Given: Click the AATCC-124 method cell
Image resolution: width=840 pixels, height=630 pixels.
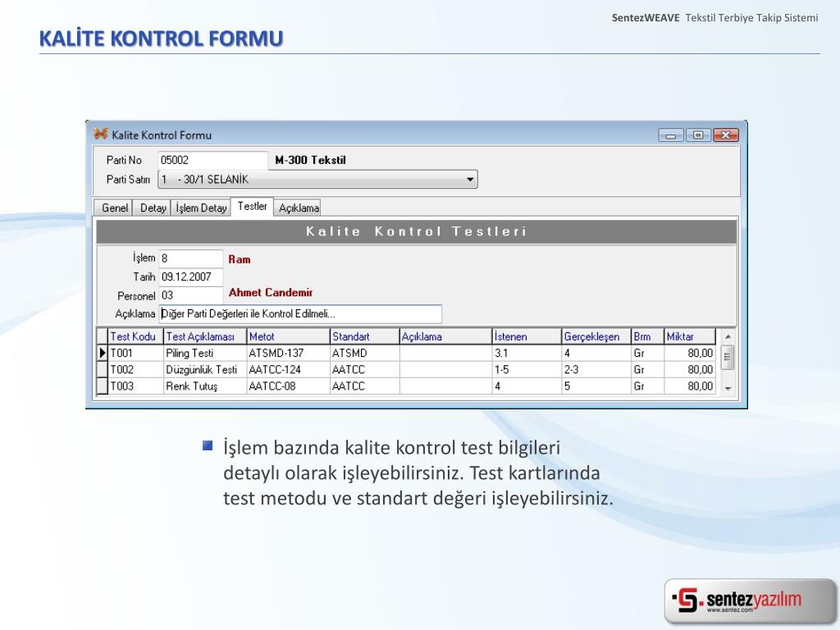Looking at the screenshot, I should click(288, 370).
